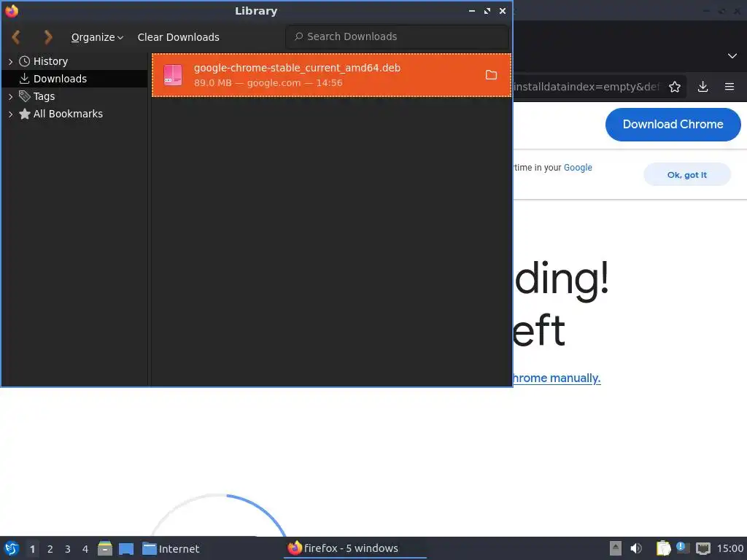Open Firefox hamburger application menu

point(729,87)
